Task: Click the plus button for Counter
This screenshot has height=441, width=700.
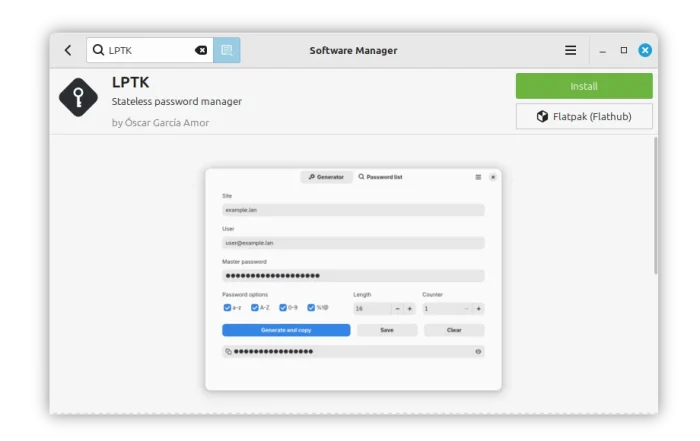Action: (x=478, y=309)
